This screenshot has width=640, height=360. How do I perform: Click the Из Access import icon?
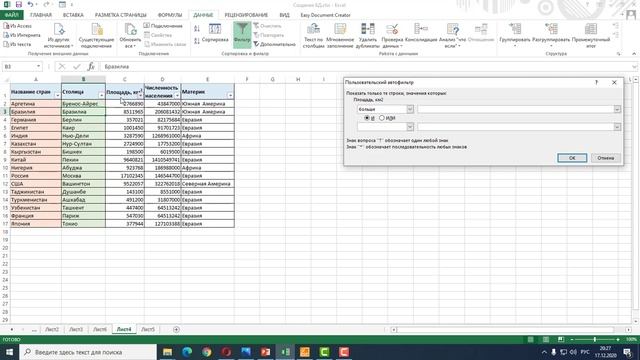click(17, 26)
